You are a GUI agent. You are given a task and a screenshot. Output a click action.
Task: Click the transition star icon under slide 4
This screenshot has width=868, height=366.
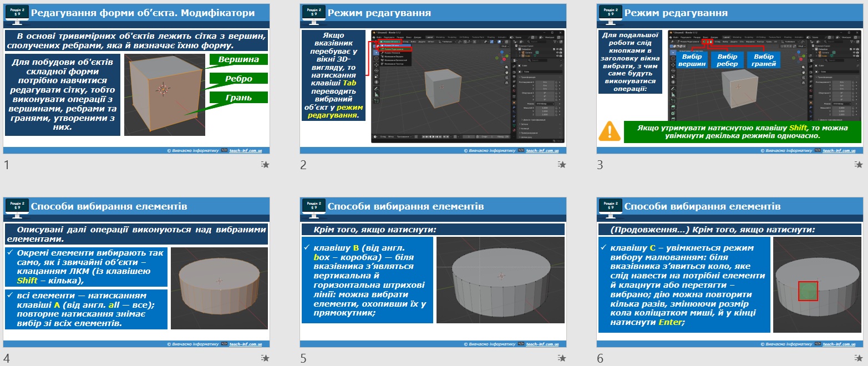(x=266, y=358)
